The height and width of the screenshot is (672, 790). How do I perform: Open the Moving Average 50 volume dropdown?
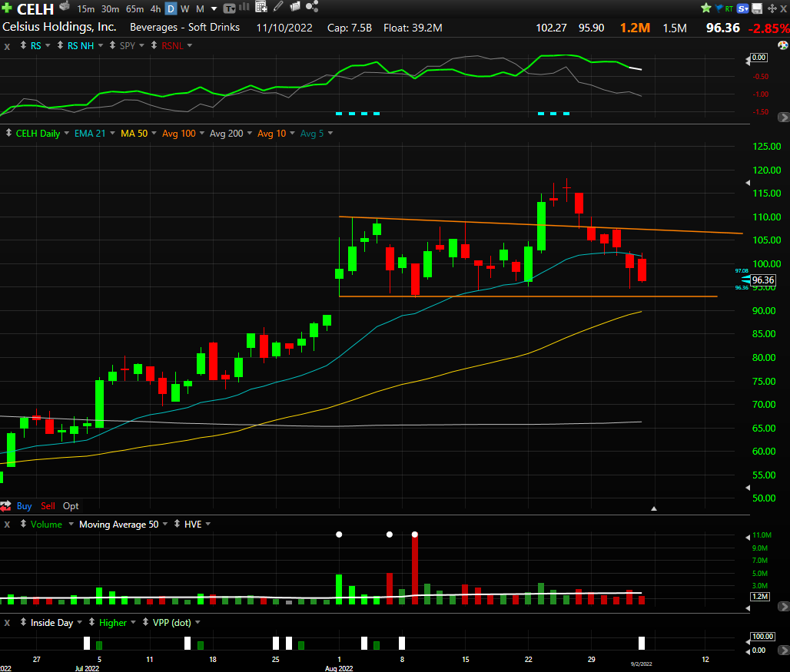tap(164, 524)
